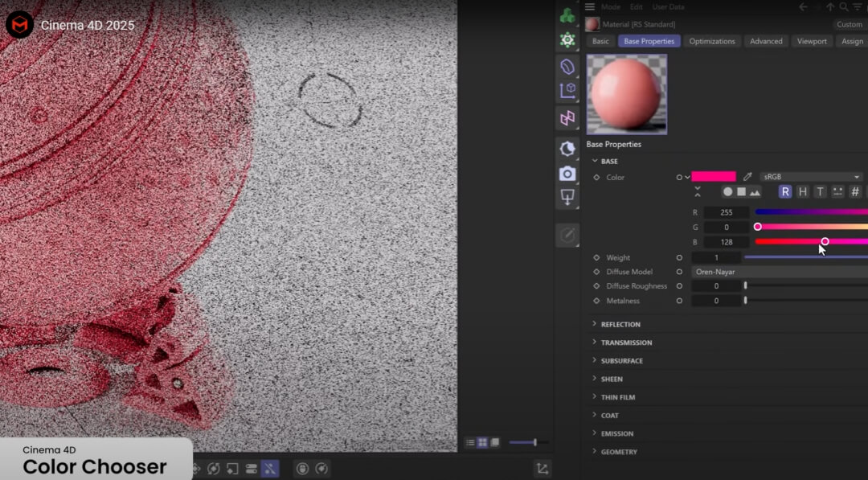Click the search magnifier in the Attribute Manager
868x480 pixels.
(x=844, y=6)
